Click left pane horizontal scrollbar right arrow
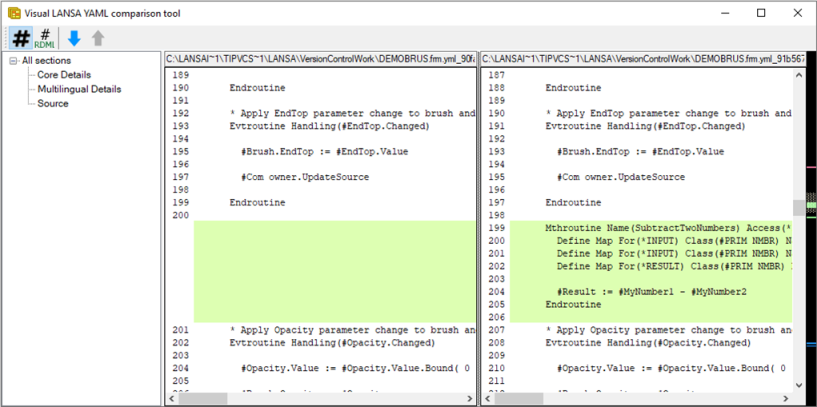Viewport: 817px width, 407px height. (469, 399)
